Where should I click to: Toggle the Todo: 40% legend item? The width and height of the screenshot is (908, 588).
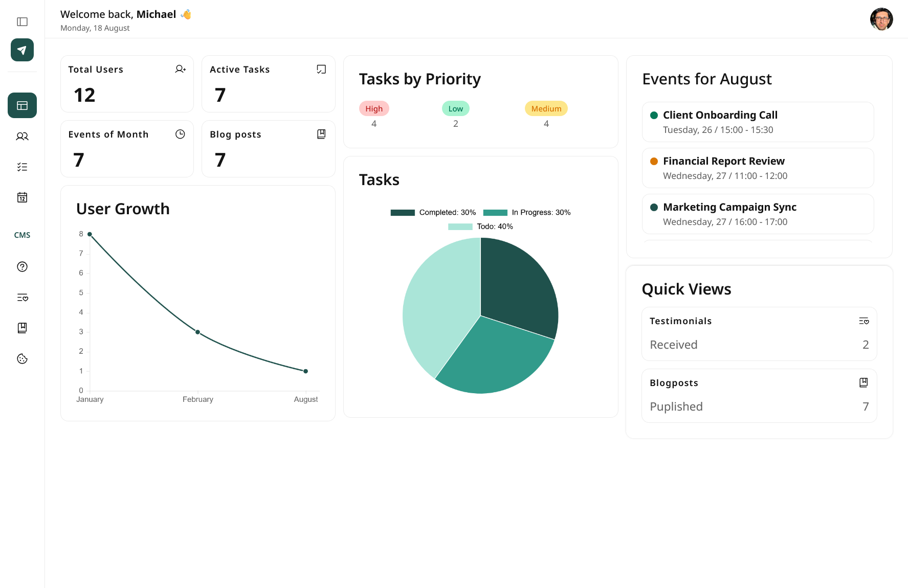point(480,227)
